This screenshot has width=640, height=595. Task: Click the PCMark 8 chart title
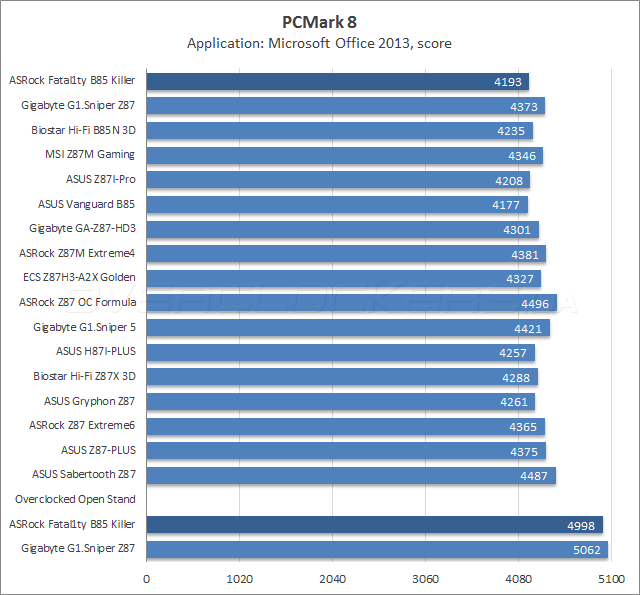pyautogui.click(x=319, y=22)
